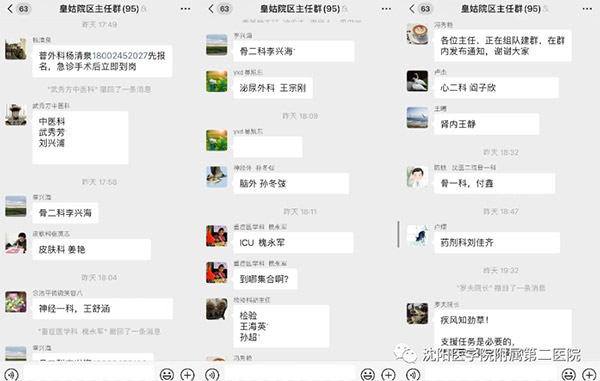
Task: Tap message 药剂科刘佳齐
Action: (497, 243)
